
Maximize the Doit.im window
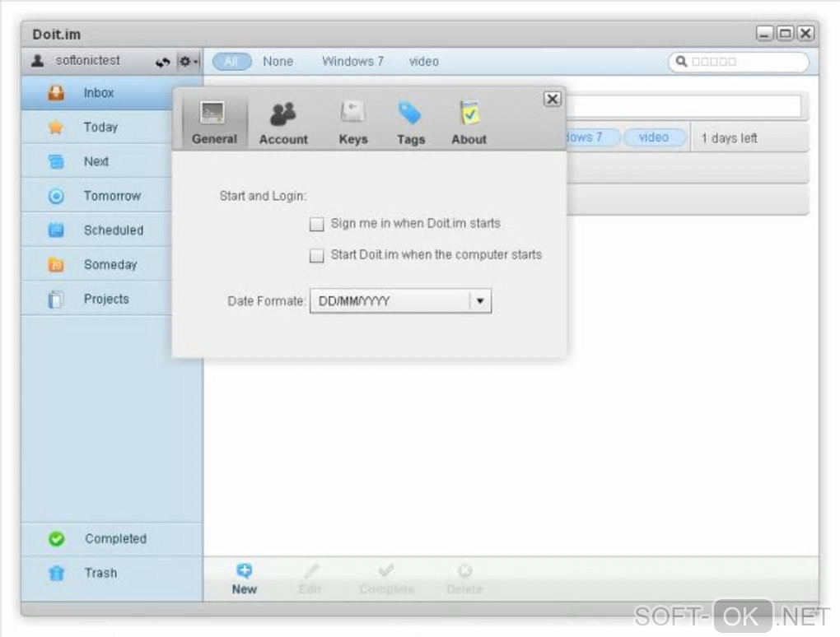[785, 34]
